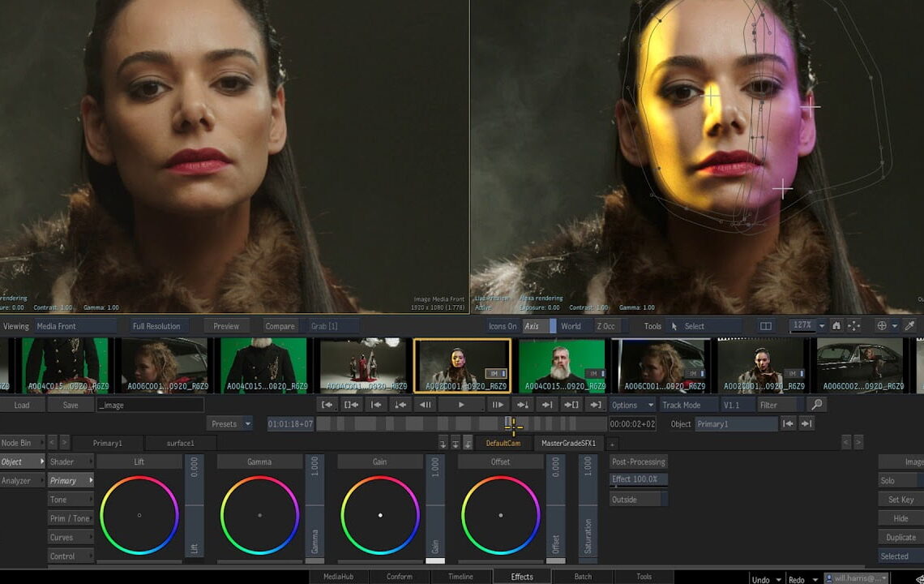The height and width of the screenshot is (584, 924).
Task: Click the search magnifier icon beside Filter
Action: (816, 405)
